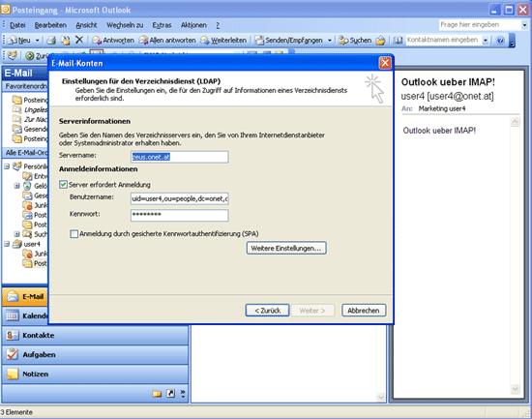Click the Delete X icon in toolbar
The width and height of the screenshot is (532, 419).
(79, 40)
